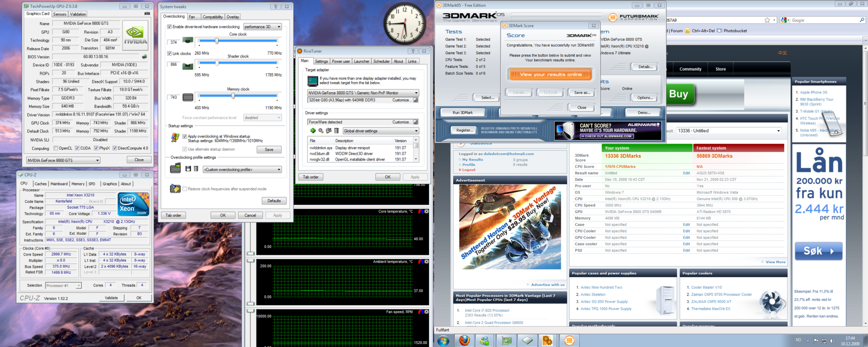Click the Defaults button in System tweaks

click(274, 201)
